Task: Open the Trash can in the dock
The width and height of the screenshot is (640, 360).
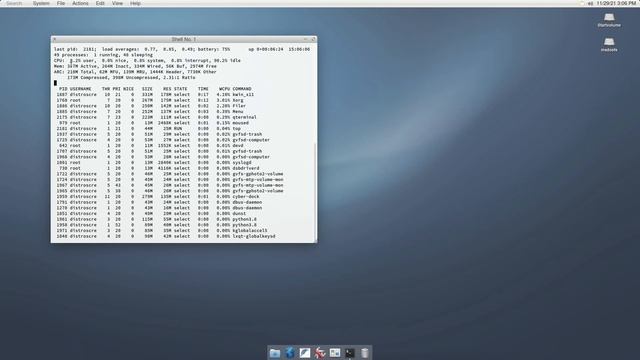Action: pyautogui.click(x=365, y=353)
